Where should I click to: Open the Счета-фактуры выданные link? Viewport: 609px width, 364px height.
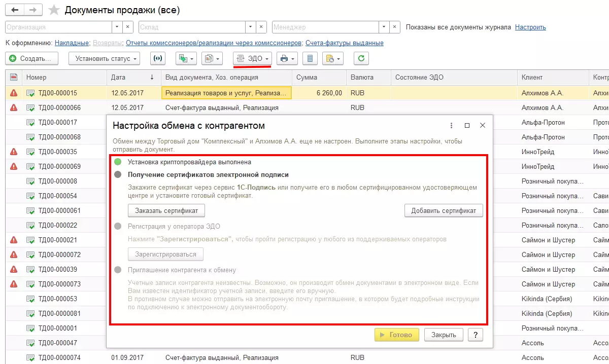click(345, 43)
